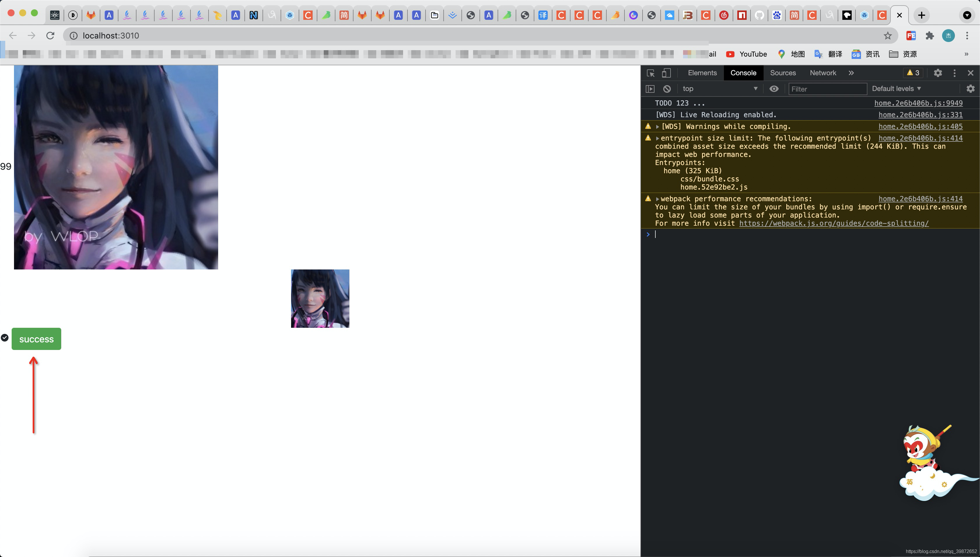
Task: Open console settings gear
Action: pos(970,89)
